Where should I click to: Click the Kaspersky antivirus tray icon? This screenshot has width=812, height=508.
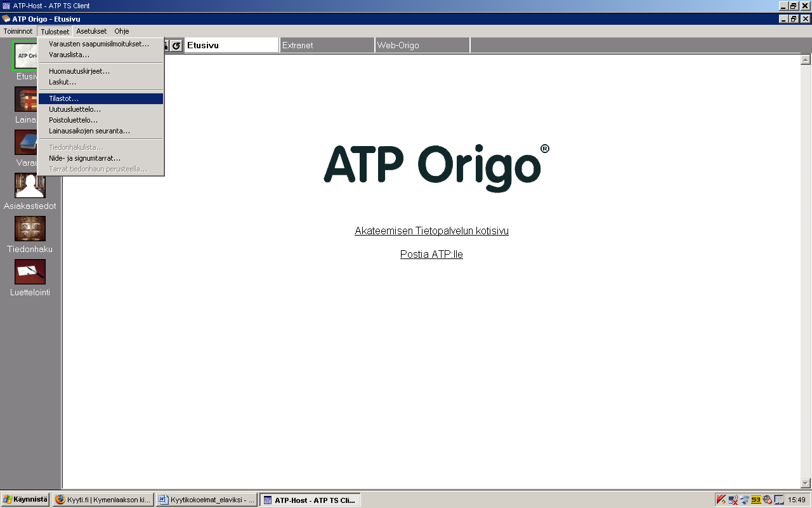point(721,500)
